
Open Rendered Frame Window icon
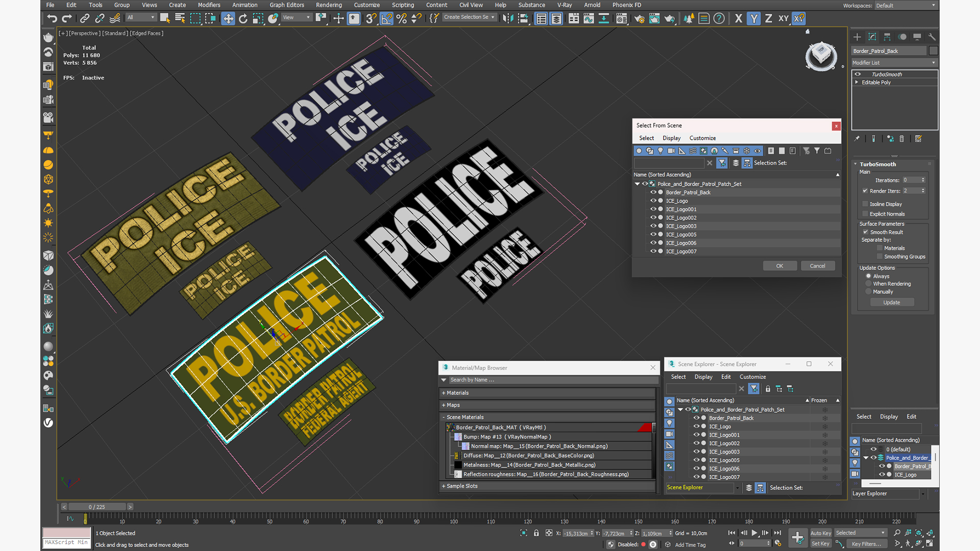[x=654, y=18]
